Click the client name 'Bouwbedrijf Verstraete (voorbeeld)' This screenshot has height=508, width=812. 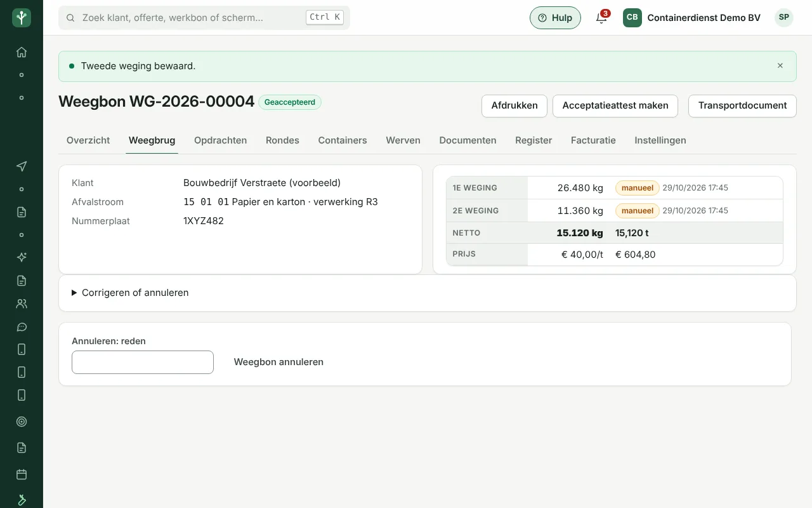click(262, 183)
